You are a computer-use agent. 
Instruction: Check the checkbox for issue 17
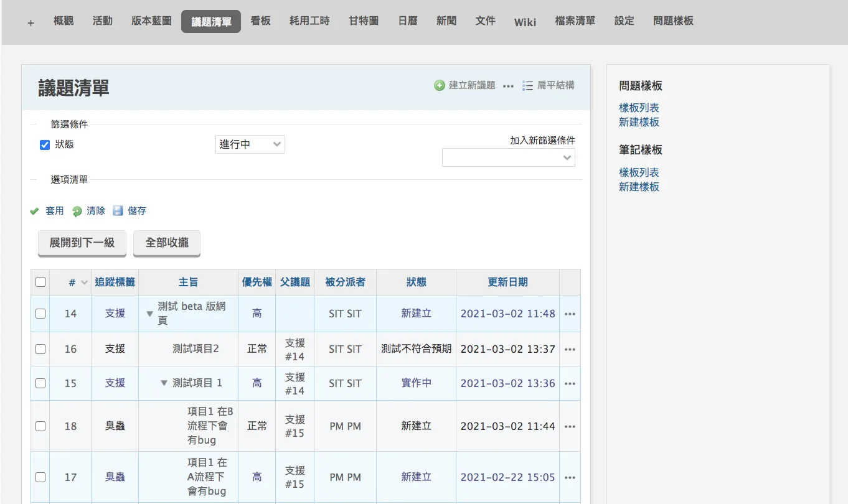point(40,477)
